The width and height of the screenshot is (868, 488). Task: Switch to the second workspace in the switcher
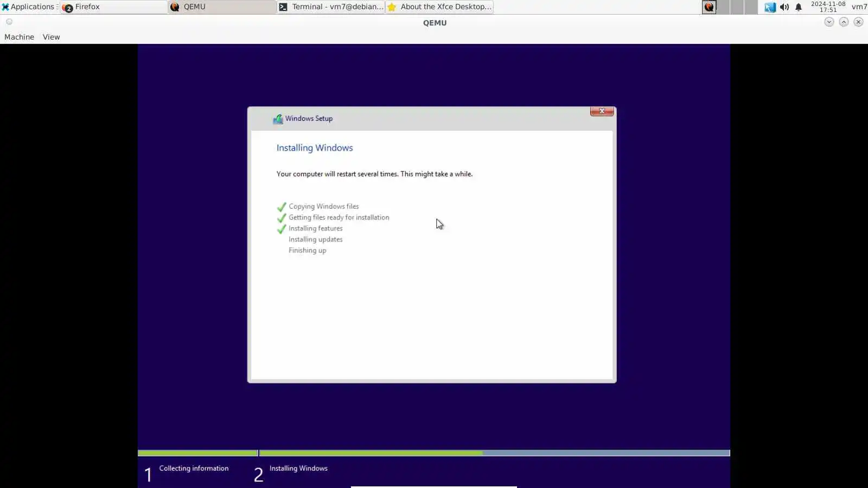723,7
